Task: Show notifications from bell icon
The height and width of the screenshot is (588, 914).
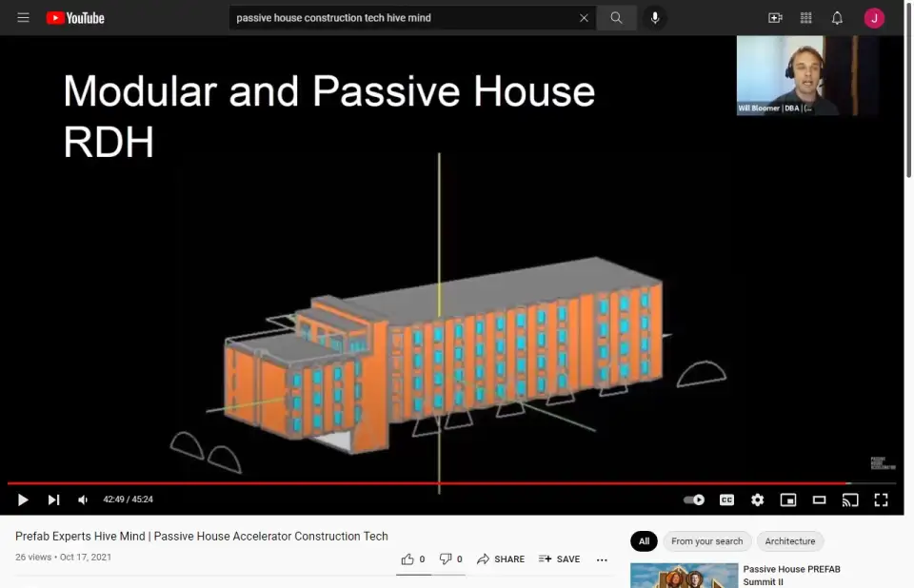Action: [x=837, y=18]
